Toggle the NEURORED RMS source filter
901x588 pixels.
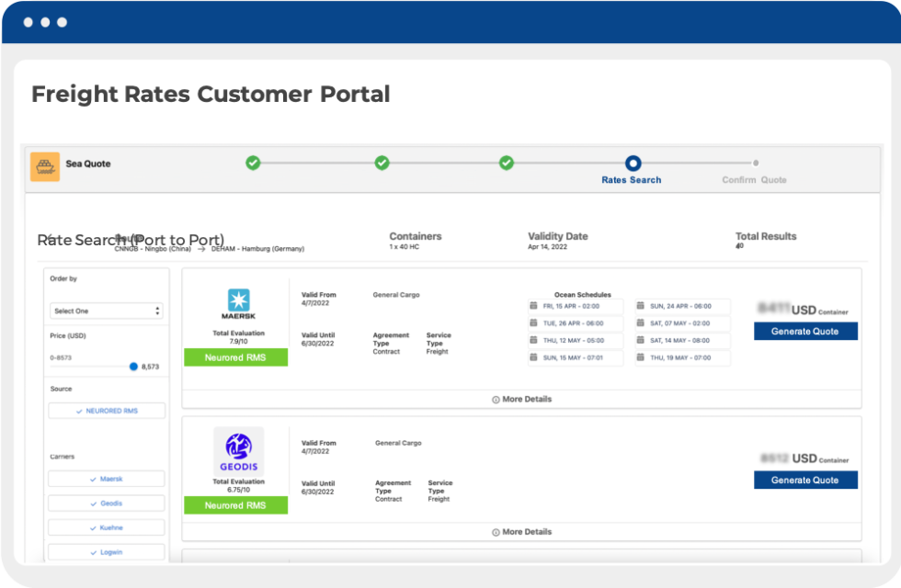(x=107, y=410)
